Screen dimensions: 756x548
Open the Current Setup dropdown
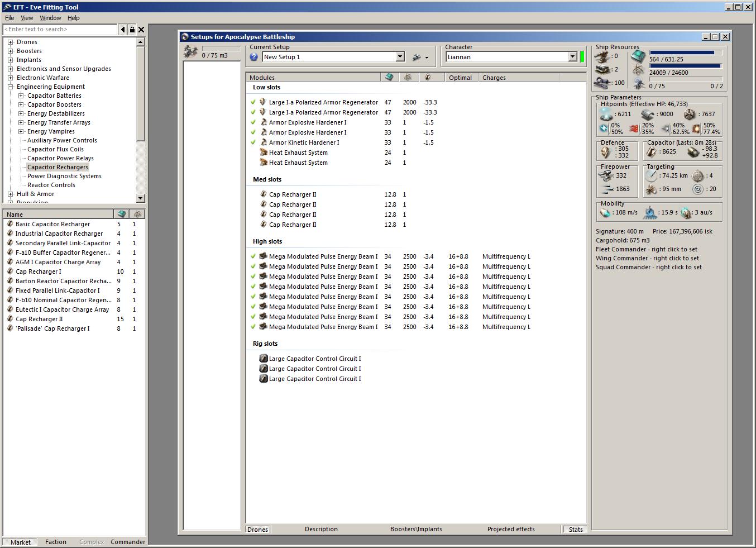(400, 57)
